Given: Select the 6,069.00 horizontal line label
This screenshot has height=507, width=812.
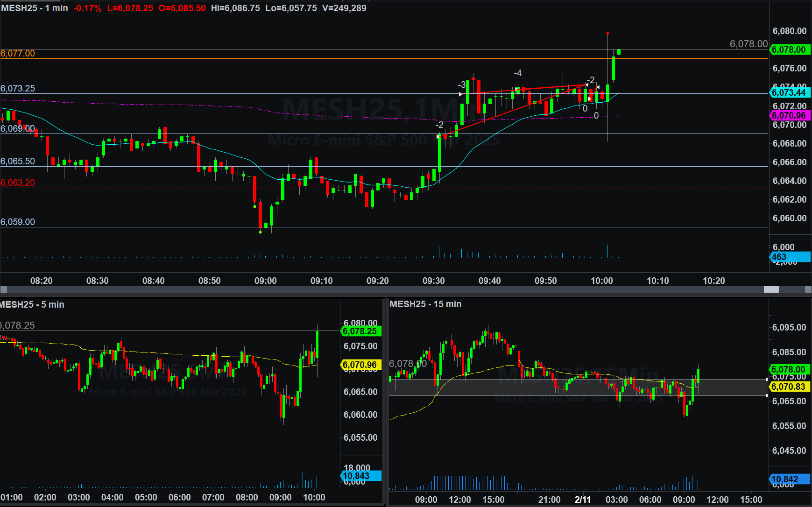Looking at the screenshot, I should coord(18,128).
